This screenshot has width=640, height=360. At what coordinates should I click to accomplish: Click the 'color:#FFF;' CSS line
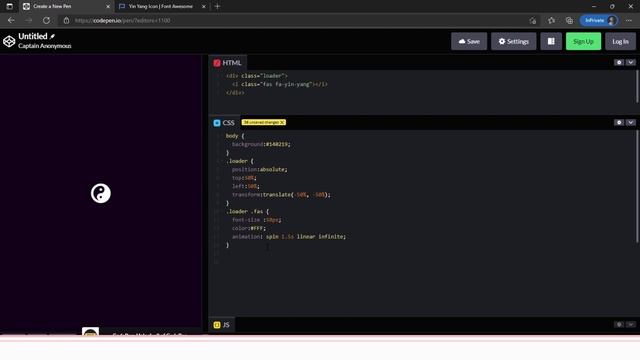(x=249, y=228)
